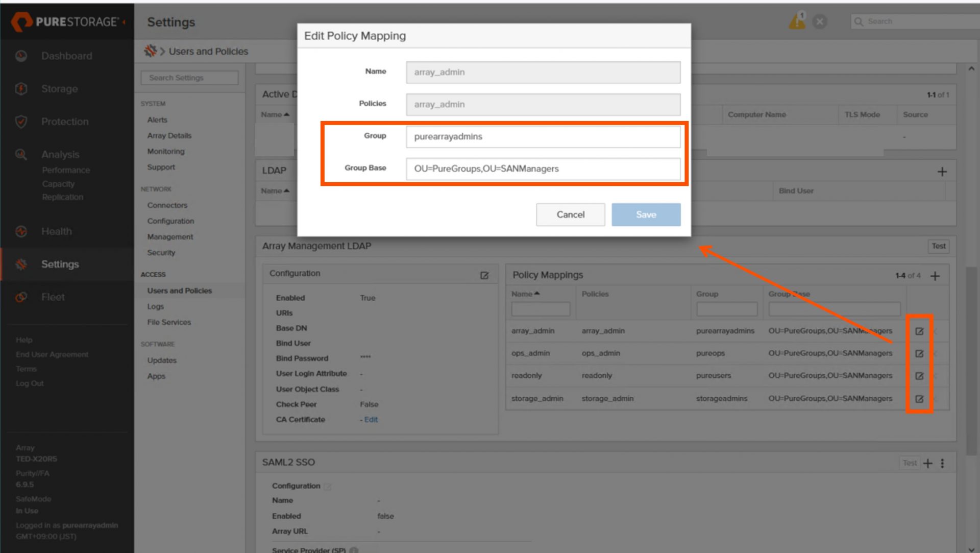Open the alert warning triangle icon
980x553 pixels.
797,21
